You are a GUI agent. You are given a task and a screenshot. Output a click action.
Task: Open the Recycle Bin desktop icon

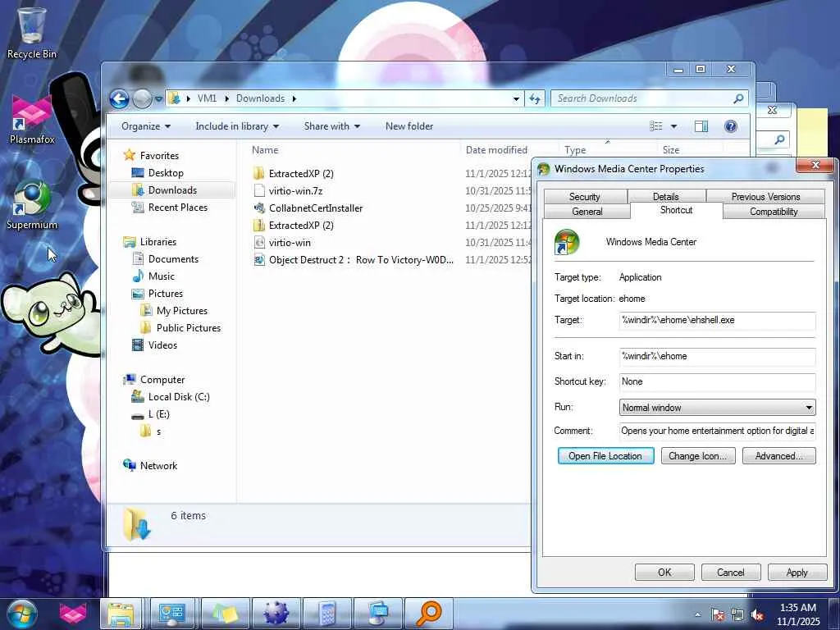coord(32,32)
